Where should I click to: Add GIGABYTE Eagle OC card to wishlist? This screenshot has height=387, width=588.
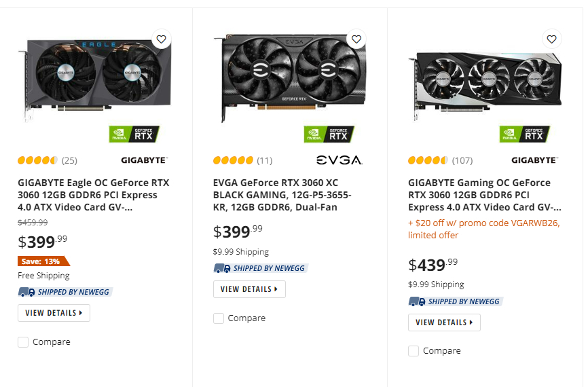coord(161,39)
